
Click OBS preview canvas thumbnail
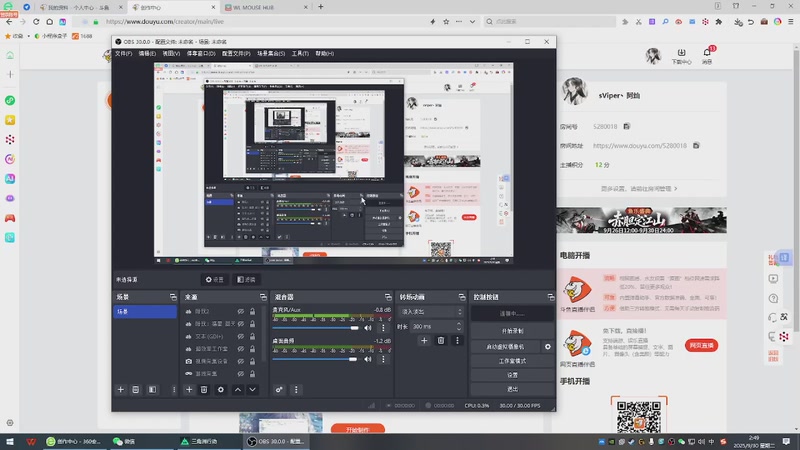coord(334,163)
